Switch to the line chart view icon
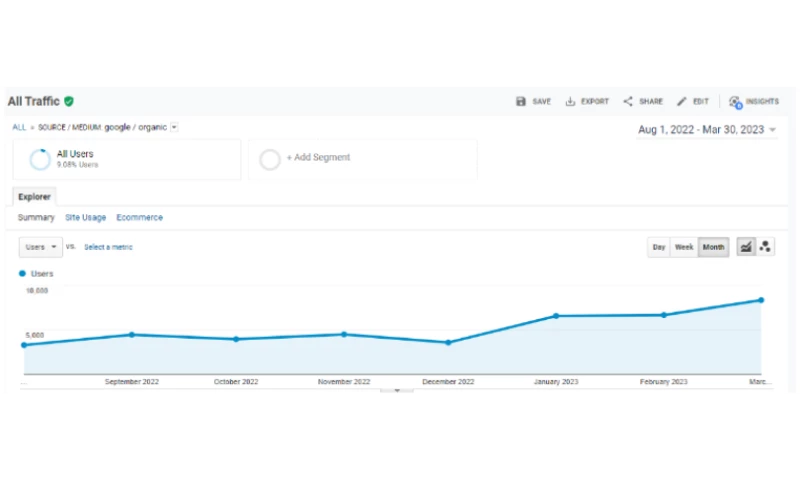 [x=746, y=247]
